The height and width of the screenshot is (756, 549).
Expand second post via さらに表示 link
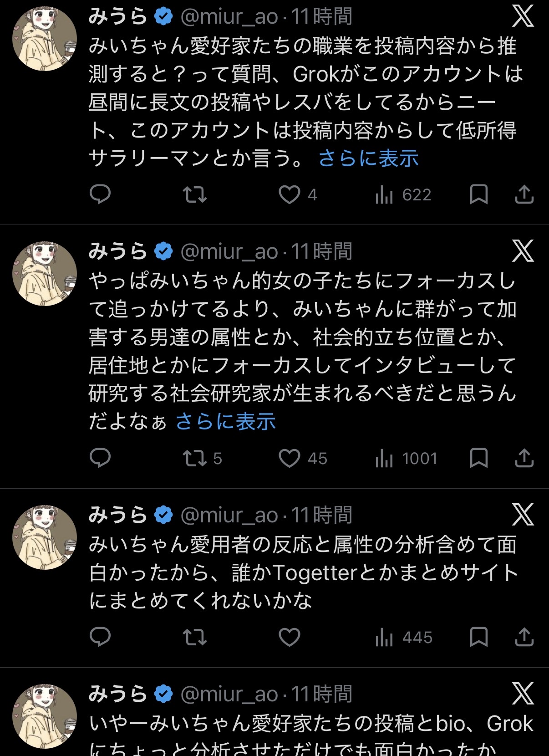pyautogui.click(x=226, y=421)
